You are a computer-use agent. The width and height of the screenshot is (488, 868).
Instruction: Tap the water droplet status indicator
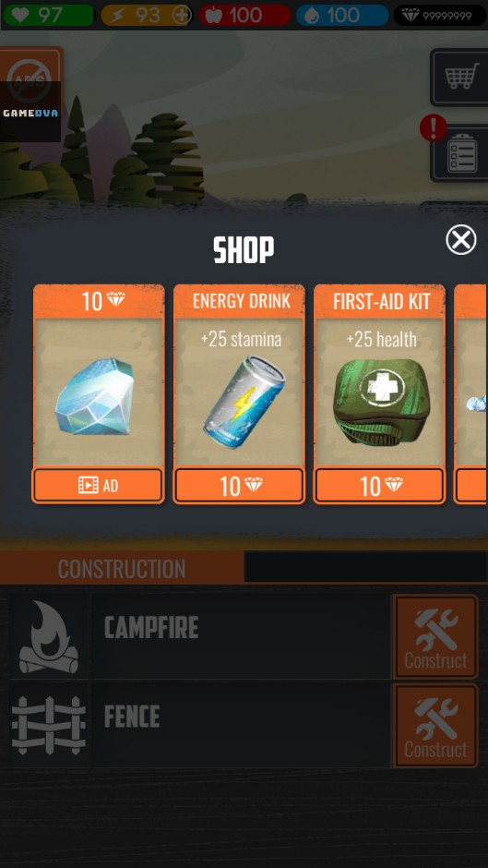[342, 16]
